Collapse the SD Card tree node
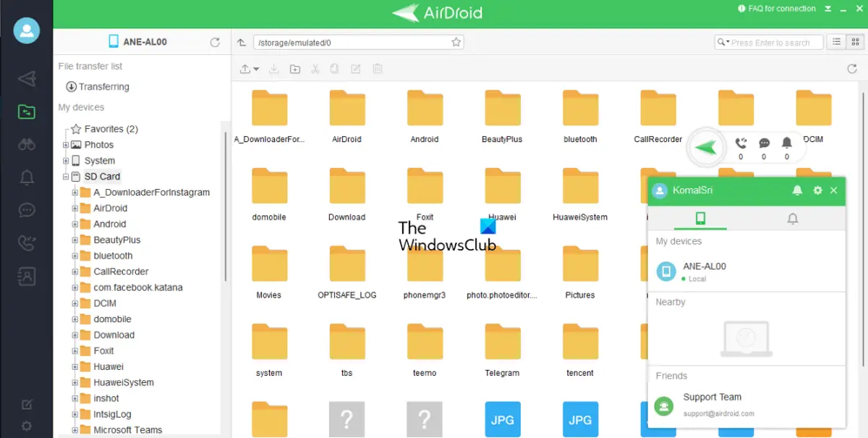 [66, 177]
